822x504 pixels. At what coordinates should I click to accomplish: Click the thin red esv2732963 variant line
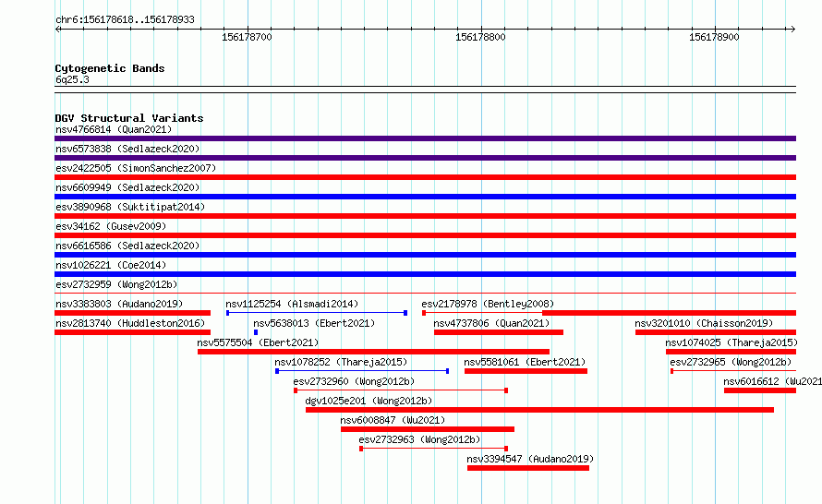tap(433, 449)
